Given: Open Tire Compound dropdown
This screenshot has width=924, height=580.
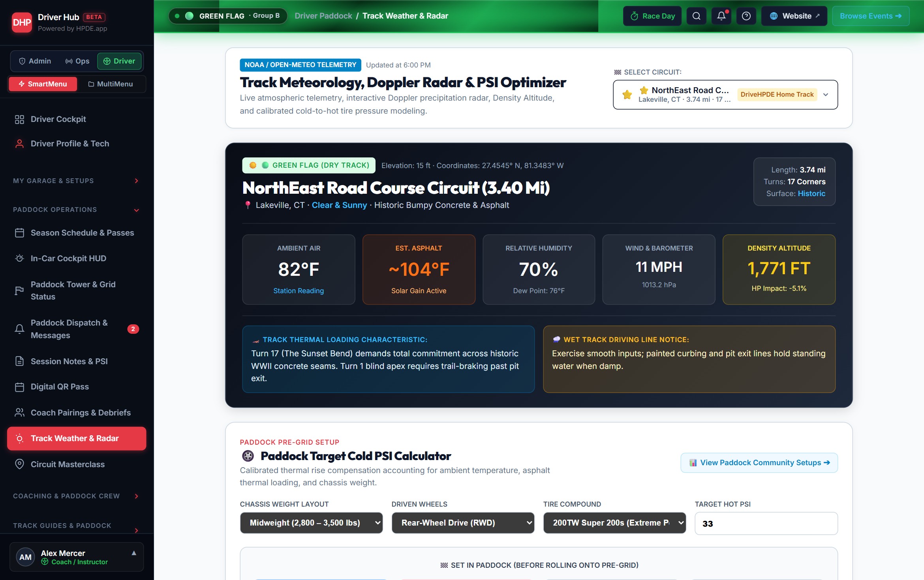Looking at the screenshot, I should pos(614,523).
